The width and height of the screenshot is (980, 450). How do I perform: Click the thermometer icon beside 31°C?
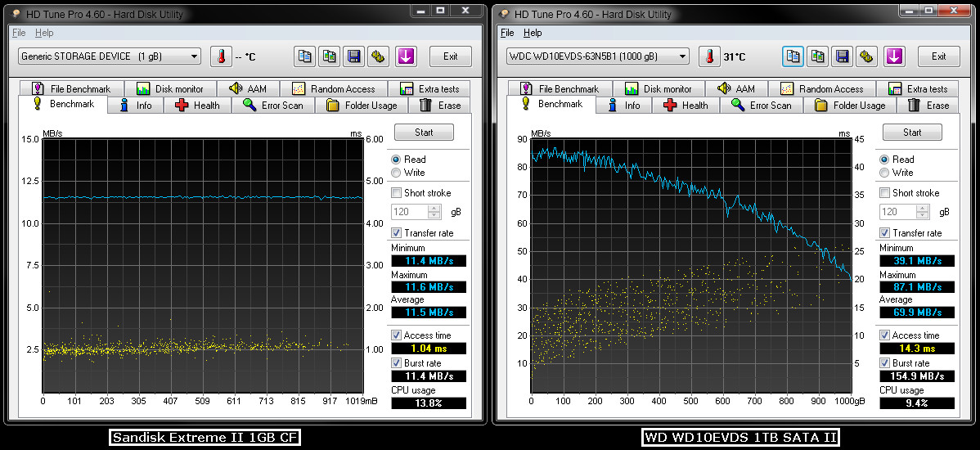(710, 56)
